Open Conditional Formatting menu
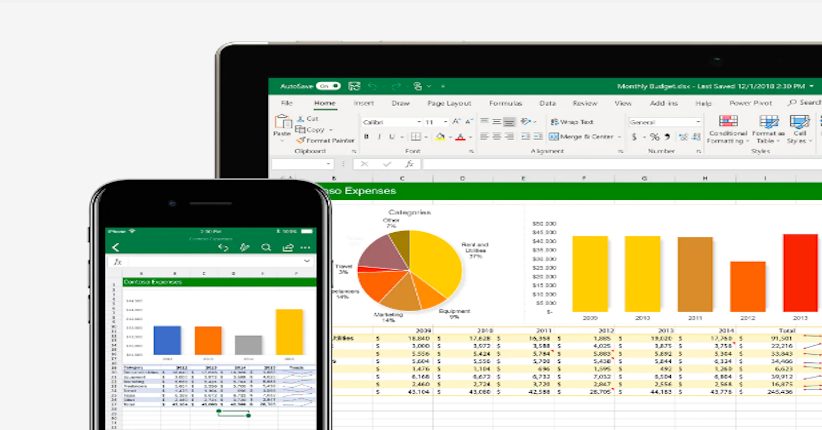Screen dimensions: 822x430 728,130
